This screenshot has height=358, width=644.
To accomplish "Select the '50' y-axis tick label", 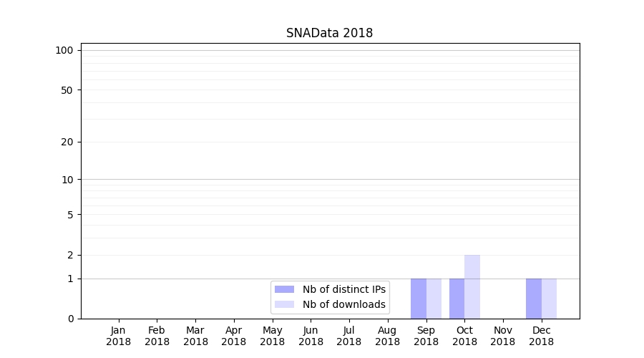I will 67,90.
